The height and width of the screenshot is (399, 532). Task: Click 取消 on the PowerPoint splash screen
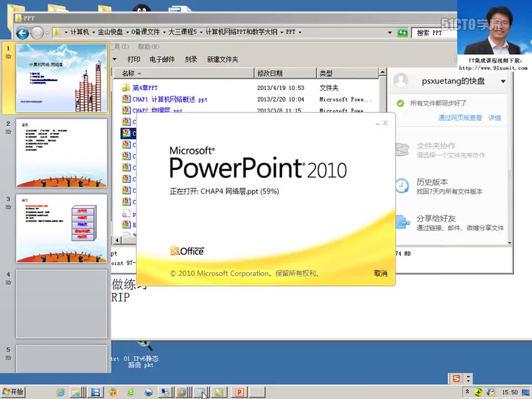coord(381,273)
